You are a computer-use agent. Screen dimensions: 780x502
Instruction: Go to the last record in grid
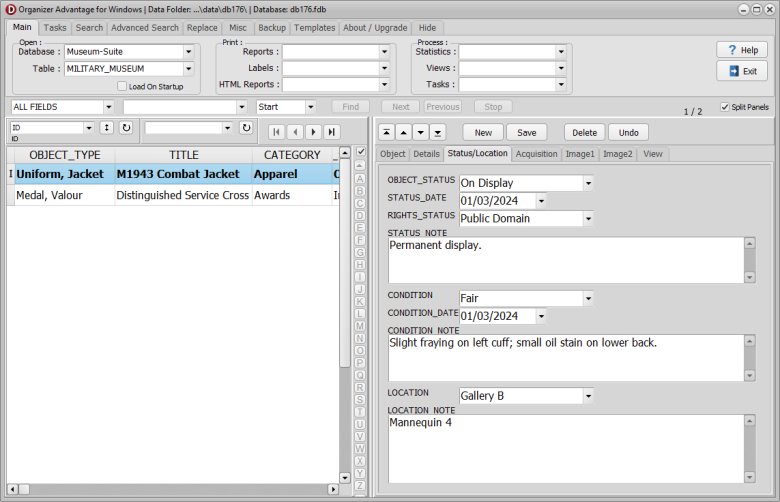[x=331, y=131]
